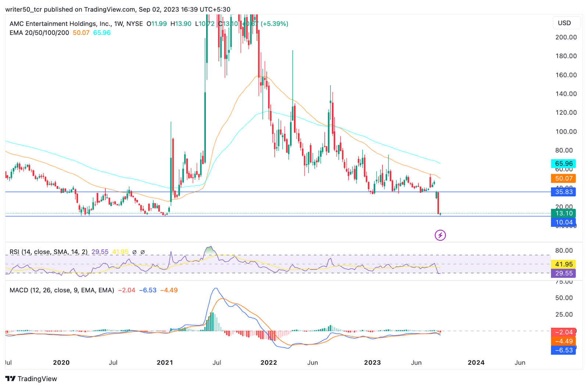Select the RSI (14, close, SMA, 14, 2) legend

49,252
